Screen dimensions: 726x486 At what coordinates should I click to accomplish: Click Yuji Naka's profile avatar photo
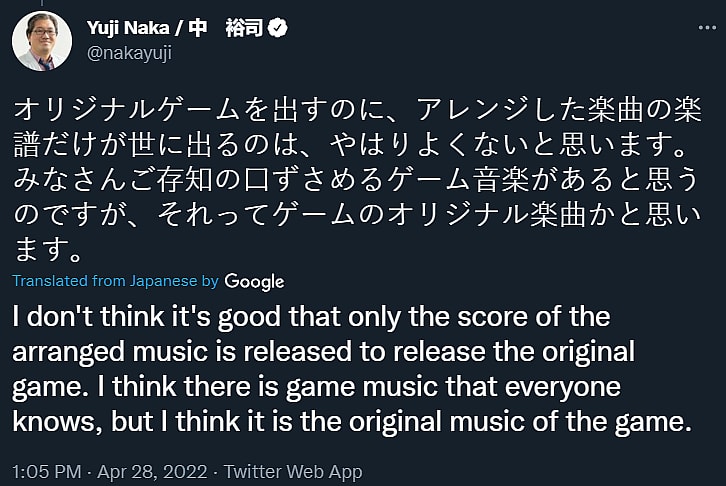click(x=41, y=40)
